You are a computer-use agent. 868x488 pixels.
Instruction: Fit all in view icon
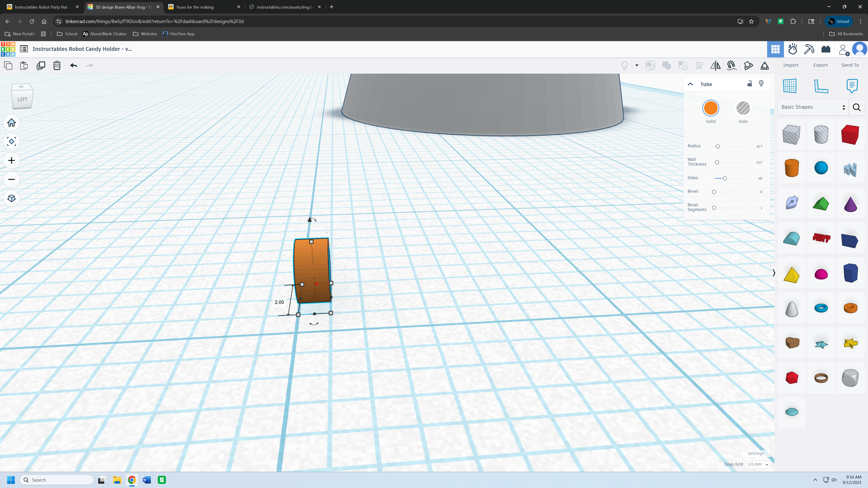[x=12, y=142]
